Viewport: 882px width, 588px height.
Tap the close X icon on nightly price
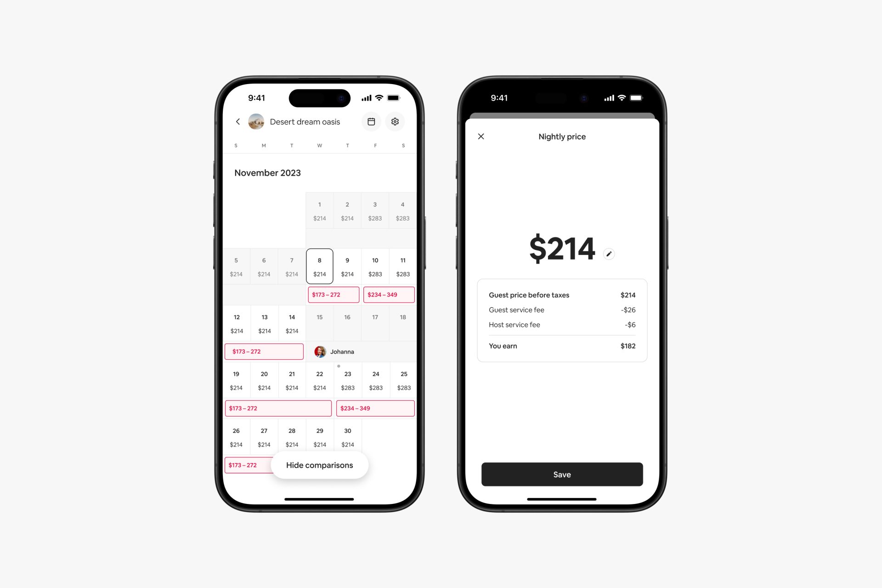(x=483, y=136)
